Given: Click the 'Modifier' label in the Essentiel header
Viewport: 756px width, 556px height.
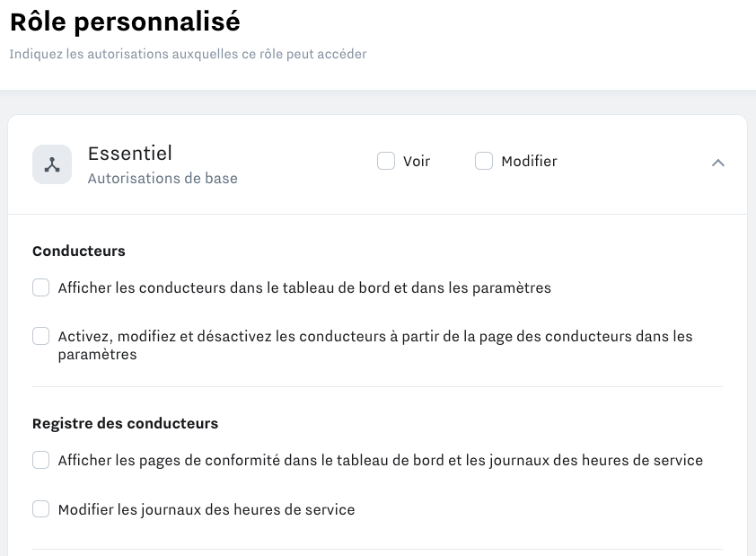Looking at the screenshot, I should (529, 162).
